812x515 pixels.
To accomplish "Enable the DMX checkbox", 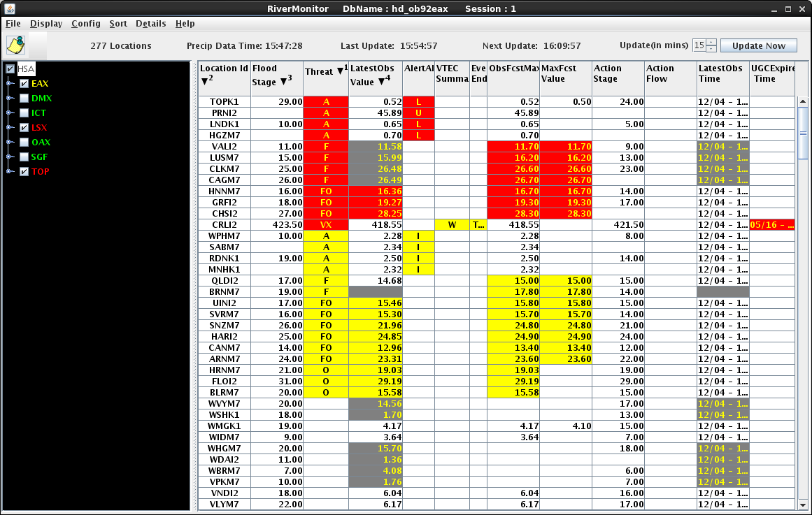I will pyautogui.click(x=24, y=99).
